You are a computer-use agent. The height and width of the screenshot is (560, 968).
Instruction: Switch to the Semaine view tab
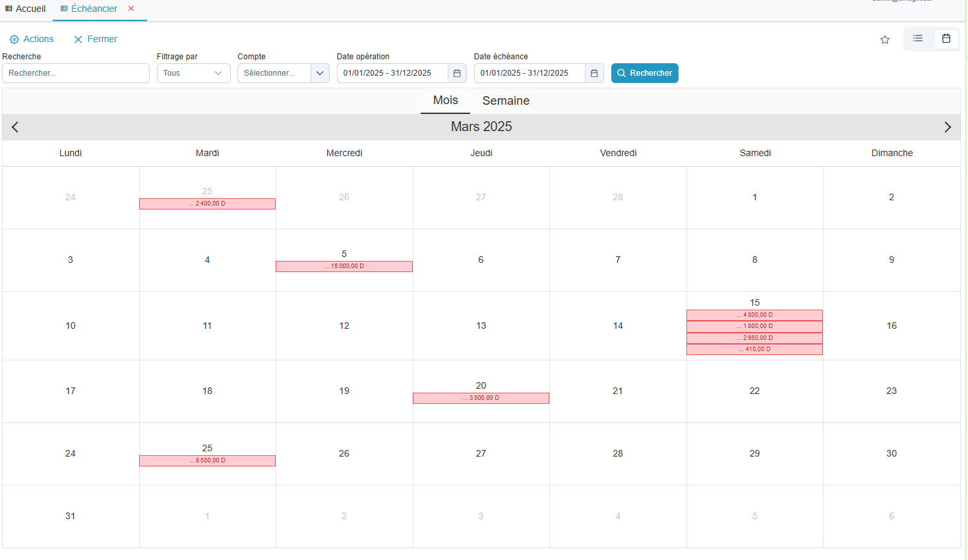pos(506,101)
